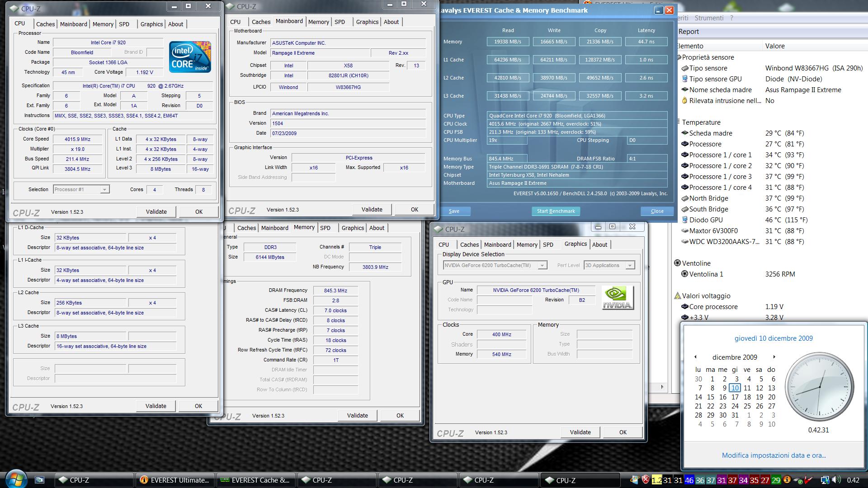This screenshot has width=868, height=488.
Task: Click the yellow 1.2 voltage tray indicator
Action: pyautogui.click(x=657, y=480)
